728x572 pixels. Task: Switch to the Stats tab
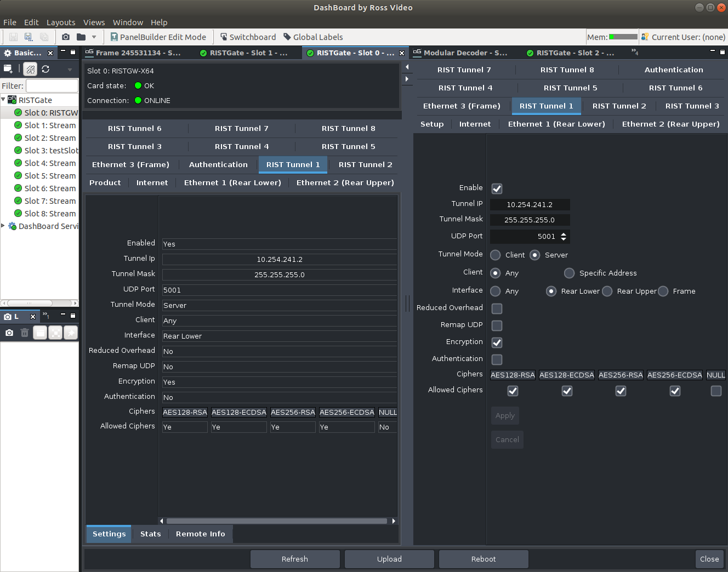coord(150,534)
